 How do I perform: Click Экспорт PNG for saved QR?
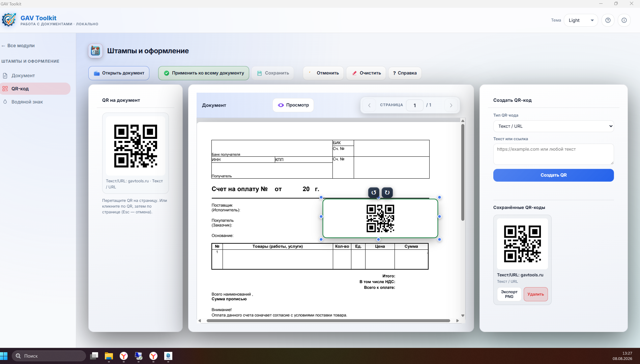(x=509, y=294)
